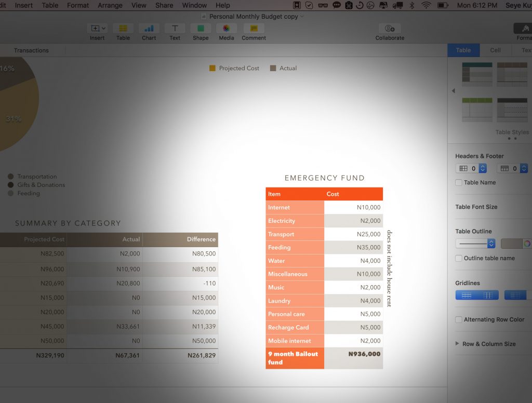This screenshot has height=403, width=532.
Task: Toggle the Outline table name checkbox
Action: [x=459, y=258]
